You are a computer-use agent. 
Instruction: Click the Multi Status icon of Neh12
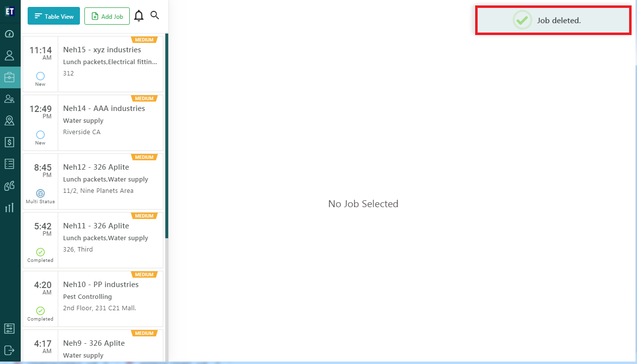coord(40,193)
